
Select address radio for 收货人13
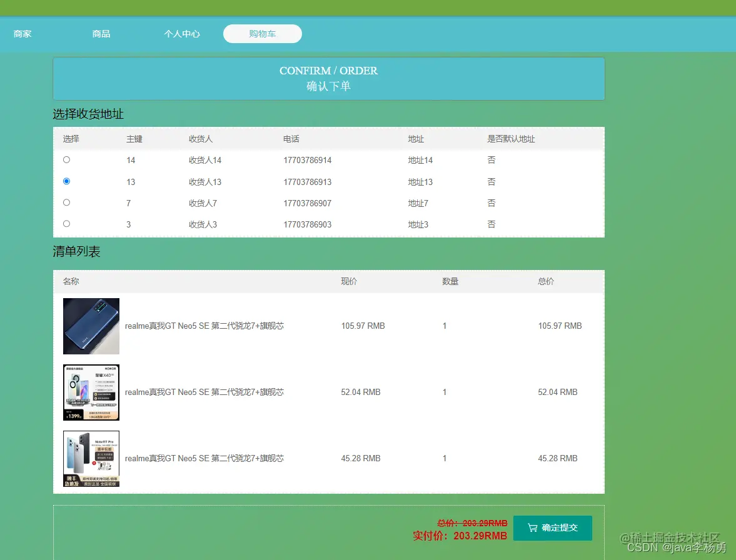(67, 181)
